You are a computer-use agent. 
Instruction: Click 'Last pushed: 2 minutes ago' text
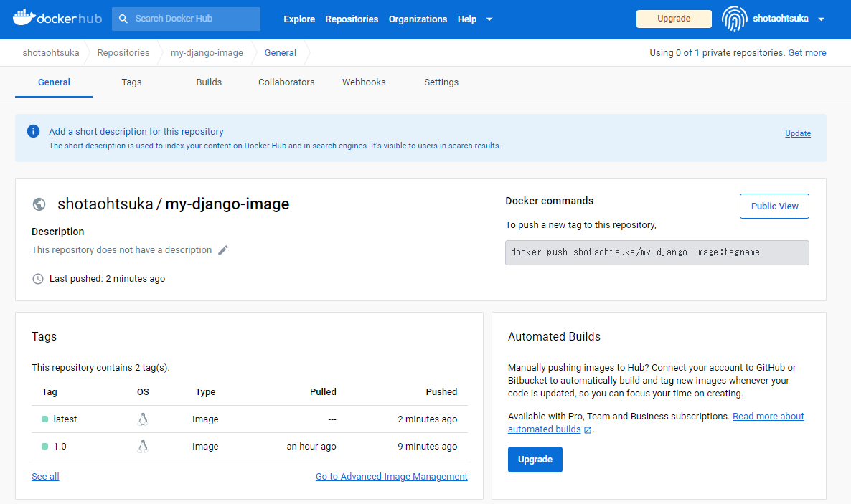pos(107,279)
